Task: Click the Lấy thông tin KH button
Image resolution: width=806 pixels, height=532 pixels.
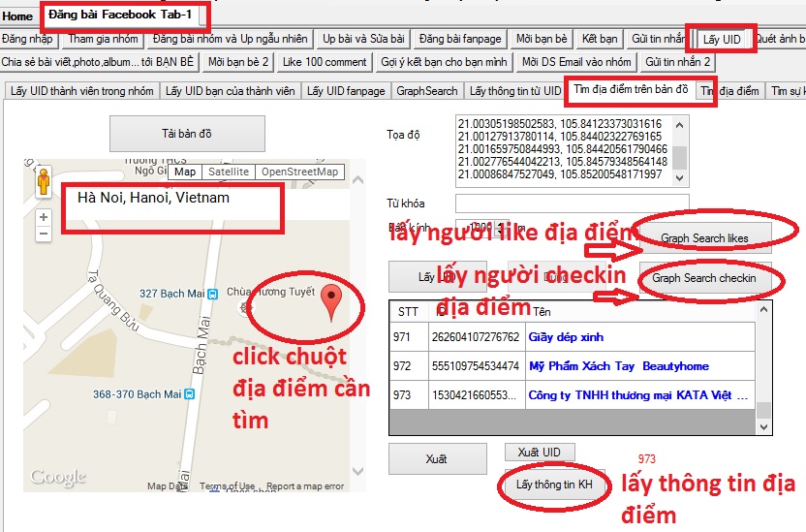Action: [x=555, y=485]
